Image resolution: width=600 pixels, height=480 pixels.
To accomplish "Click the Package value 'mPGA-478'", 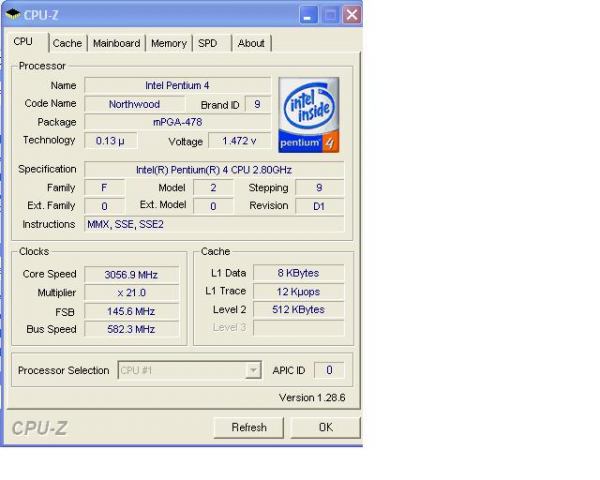I will tap(177, 122).
